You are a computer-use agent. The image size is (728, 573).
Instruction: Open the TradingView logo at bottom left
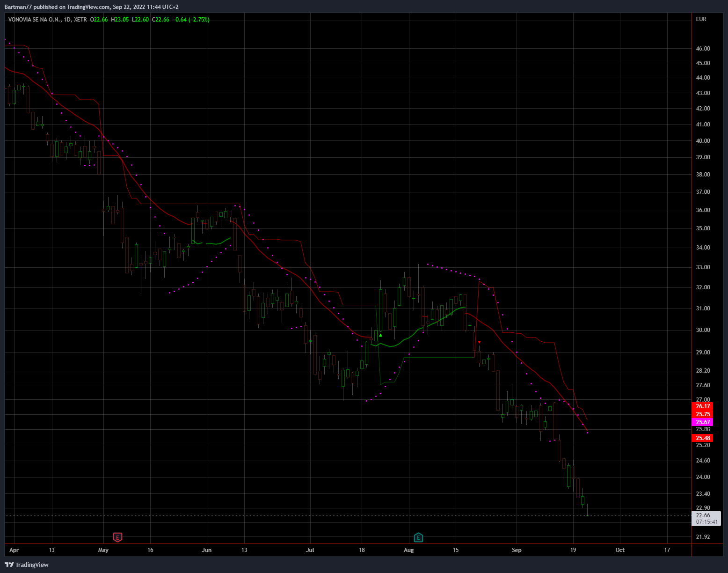(27, 565)
